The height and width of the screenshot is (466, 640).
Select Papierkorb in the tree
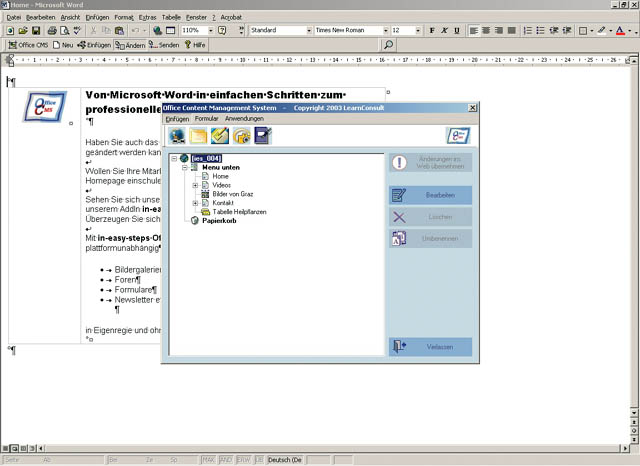pos(219,221)
